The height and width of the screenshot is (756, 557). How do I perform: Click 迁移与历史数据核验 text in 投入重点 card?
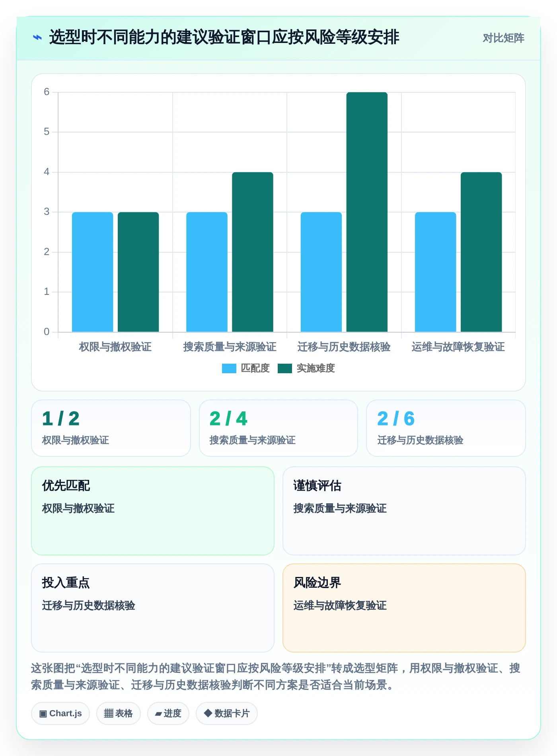[x=89, y=606]
